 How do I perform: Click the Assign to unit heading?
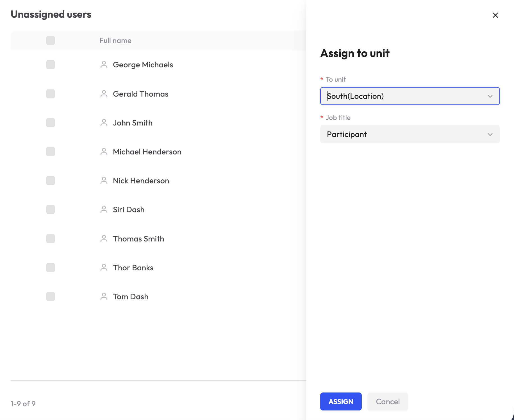click(x=355, y=53)
